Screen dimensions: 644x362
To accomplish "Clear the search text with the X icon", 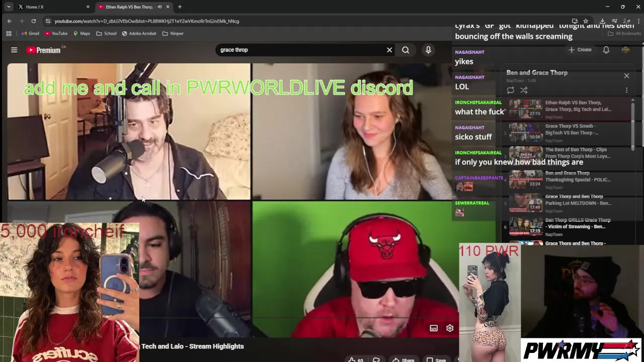I will tap(389, 50).
